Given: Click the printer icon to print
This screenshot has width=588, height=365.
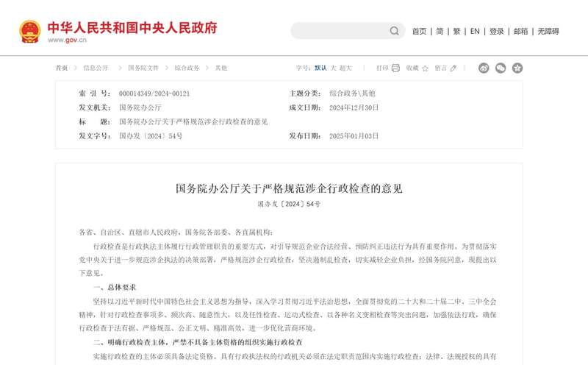Looking at the screenshot, I should point(395,68).
